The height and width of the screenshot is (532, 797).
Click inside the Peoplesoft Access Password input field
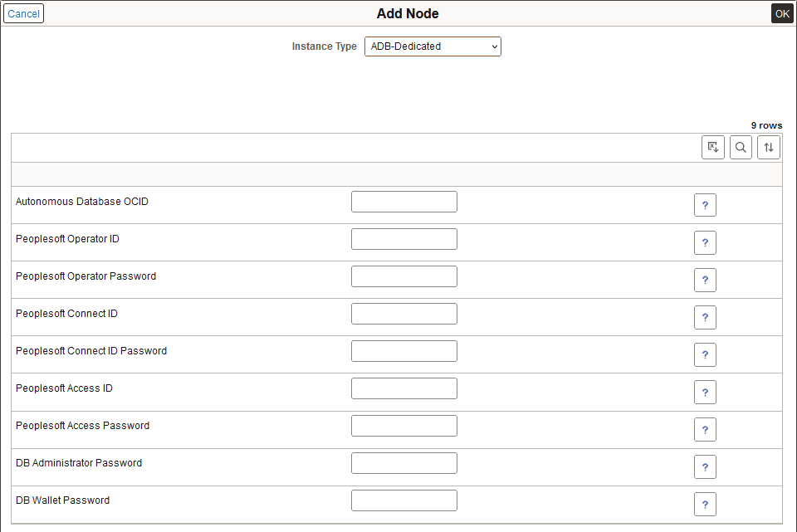point(403,425)
